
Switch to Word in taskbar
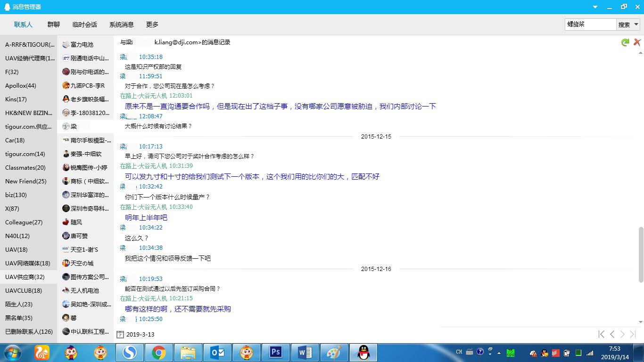point(305,353)
